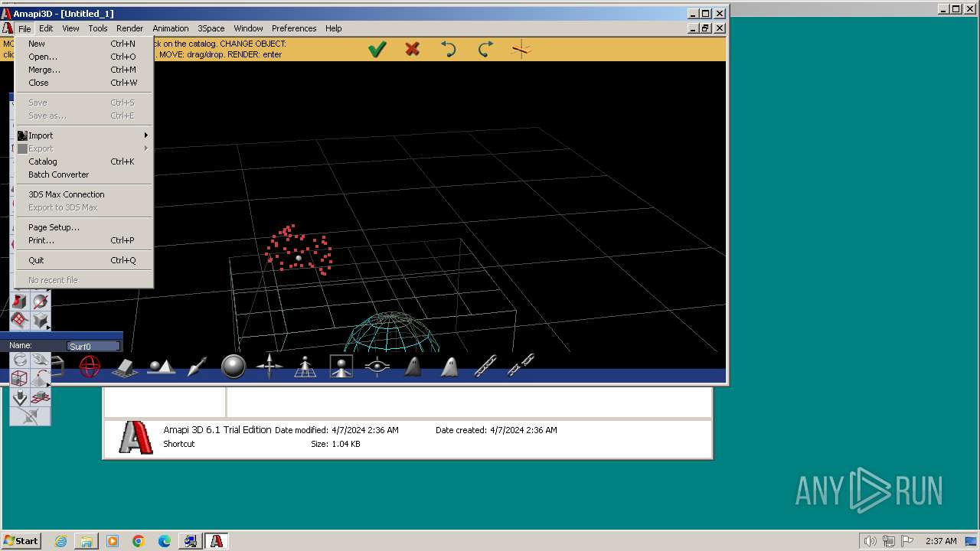
Task: Click the Amapi3D taskbar button
Action: tap(217, 541)
